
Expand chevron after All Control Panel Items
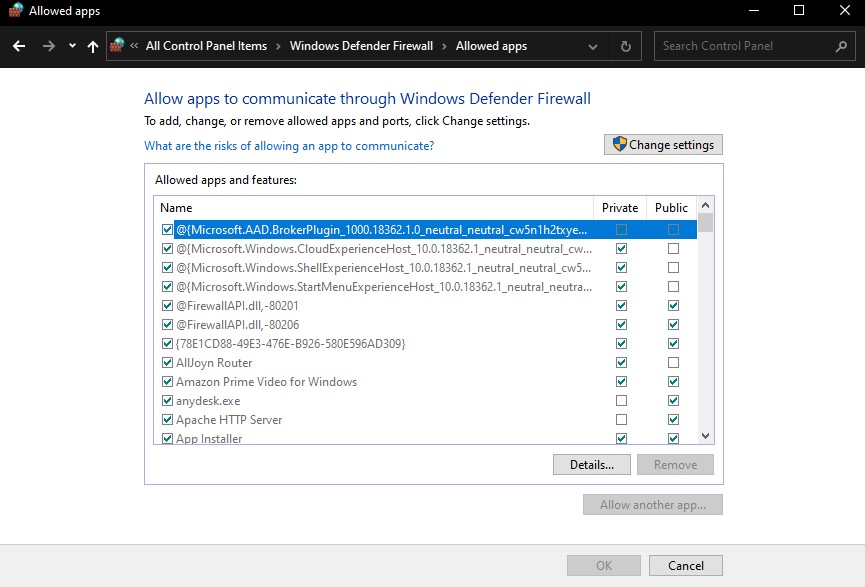pyautogui.click(x=279, y=46)
